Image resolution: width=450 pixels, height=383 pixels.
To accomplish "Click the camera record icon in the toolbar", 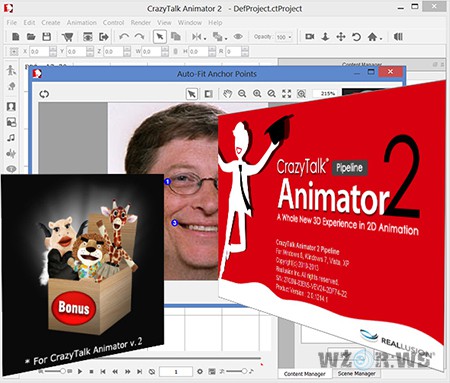I will pyautogui.click(x=310, y=36).
